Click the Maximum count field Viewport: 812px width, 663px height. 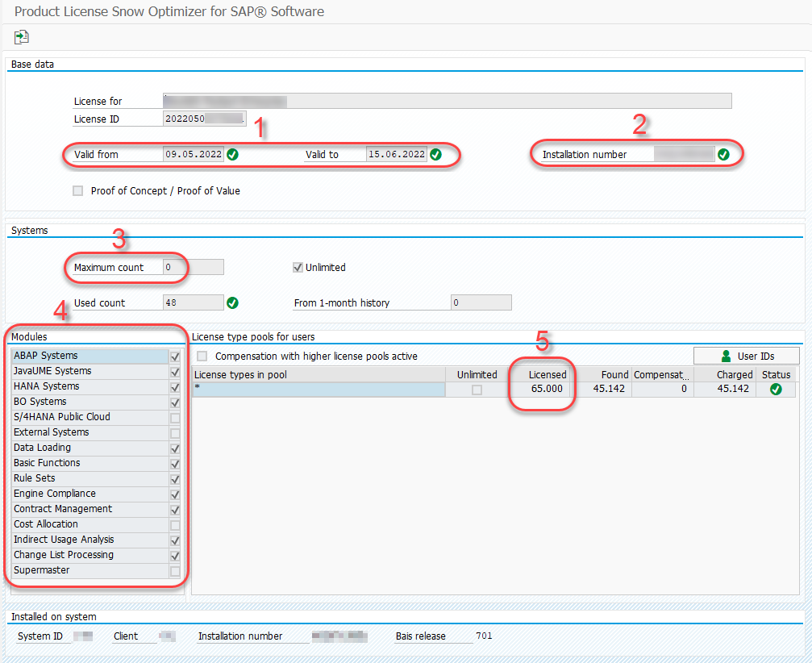coord(194,267)
